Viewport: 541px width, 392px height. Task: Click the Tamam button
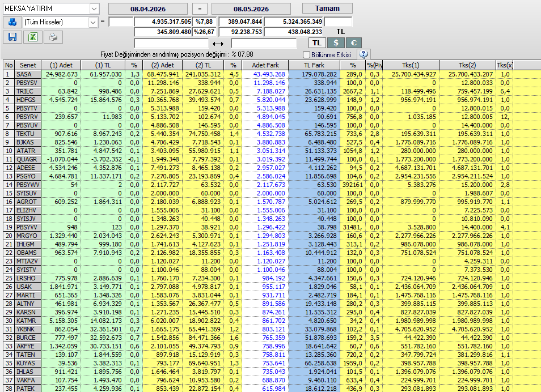tap(327, 8)
